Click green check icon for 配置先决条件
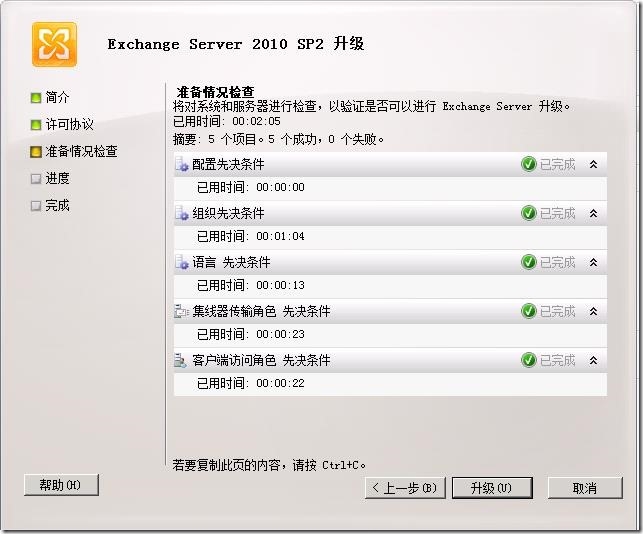 pyautogui.click(x=529, y=164)
